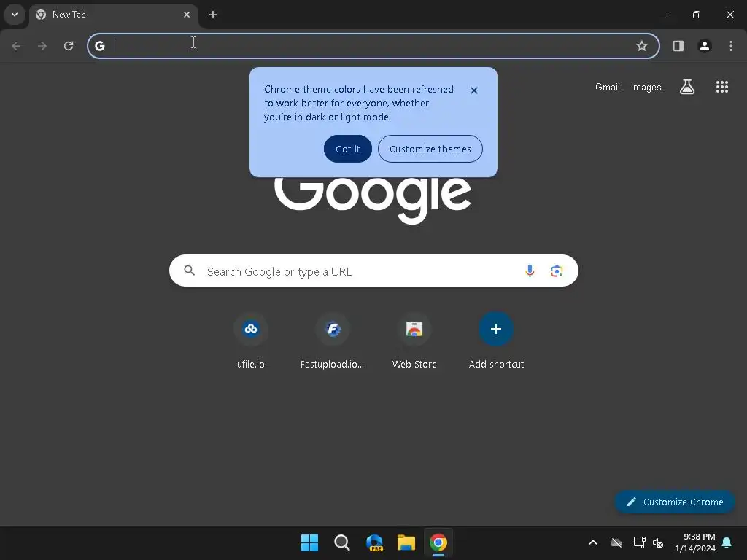Bookmark this tab with the star icon
The width and height of the screenshot is (747, 560).
click(642, 46)
